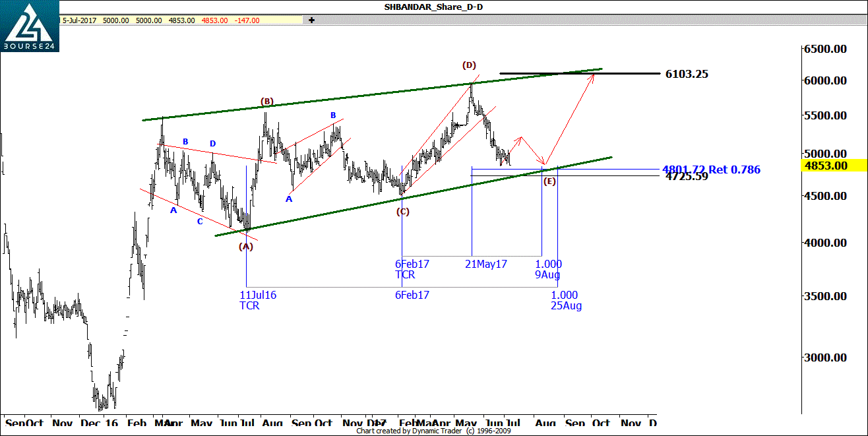Click the Dec 16 time axis label
Image resolution: width=868 pixels, height=436 pixels.
pyautogui.click(x=98, y=422)
